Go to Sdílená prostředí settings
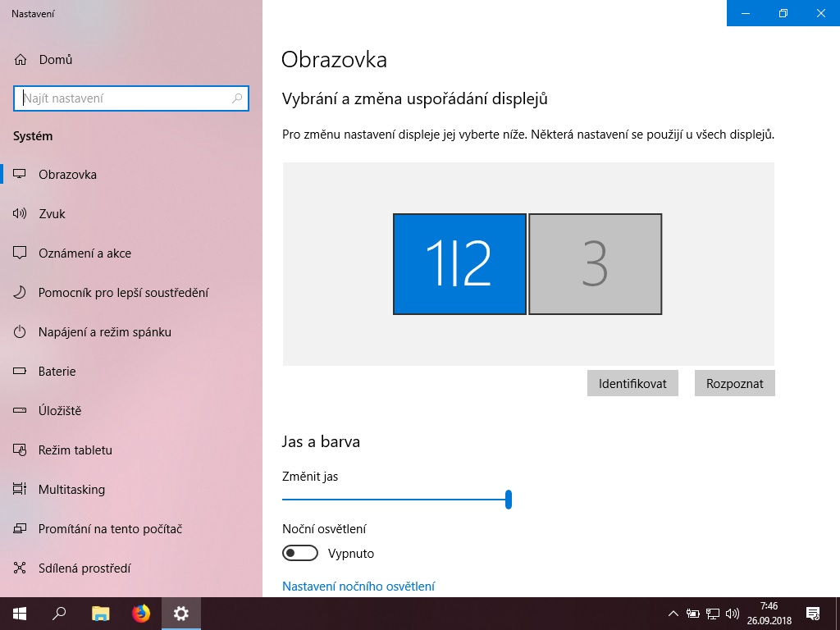The width and height of the screenshot is (840, 630). click(x=84, y=568)
